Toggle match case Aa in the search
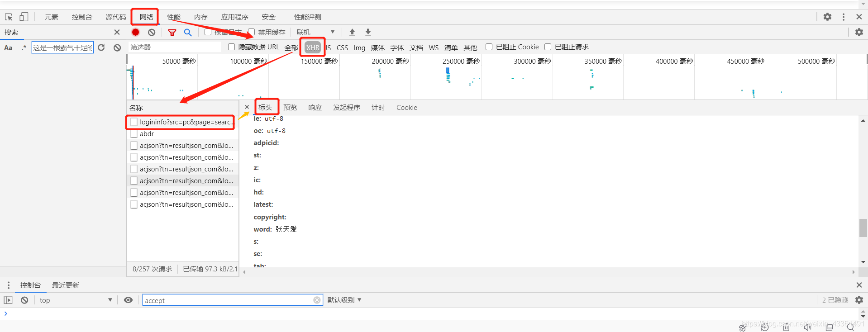 click(x=8, y=47)
